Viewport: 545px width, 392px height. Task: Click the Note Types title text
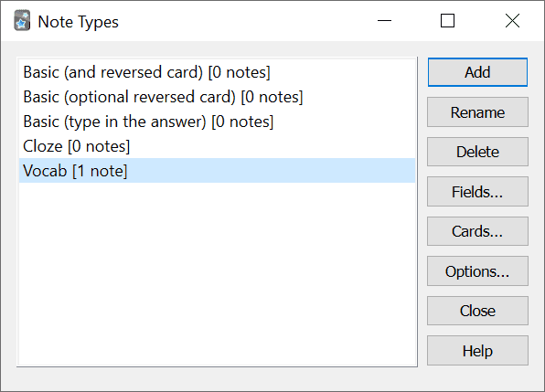click(79, 22)
